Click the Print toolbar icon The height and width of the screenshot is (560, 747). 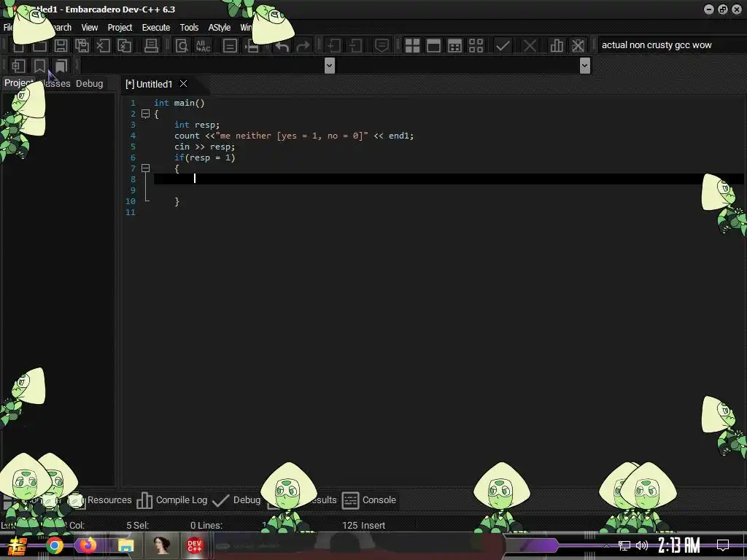151,46
